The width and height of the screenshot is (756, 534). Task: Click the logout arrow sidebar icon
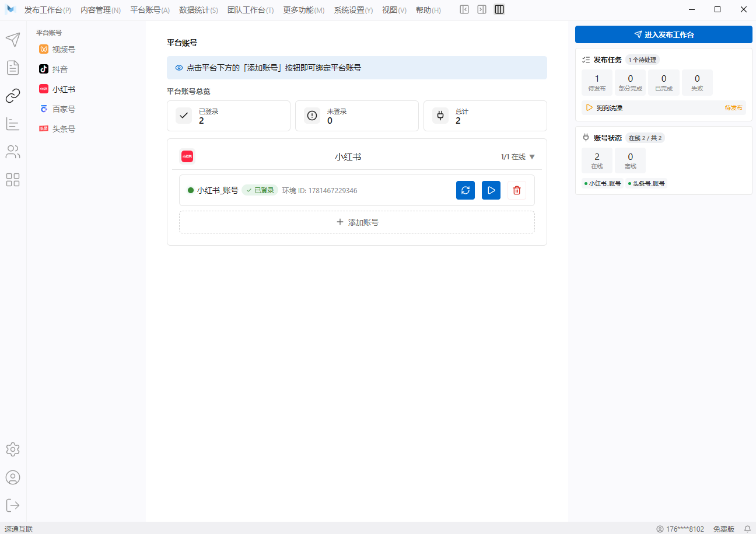13,505
